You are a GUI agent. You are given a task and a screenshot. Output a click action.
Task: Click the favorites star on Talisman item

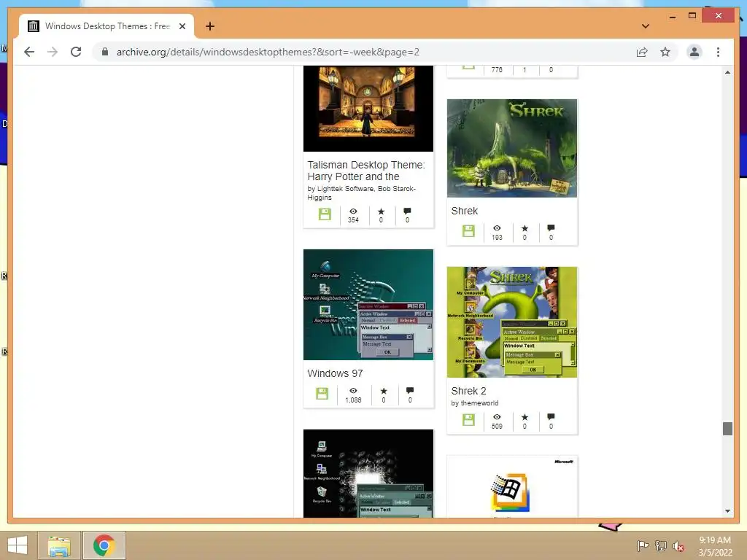pyautogui.click(x=381, y=211)
